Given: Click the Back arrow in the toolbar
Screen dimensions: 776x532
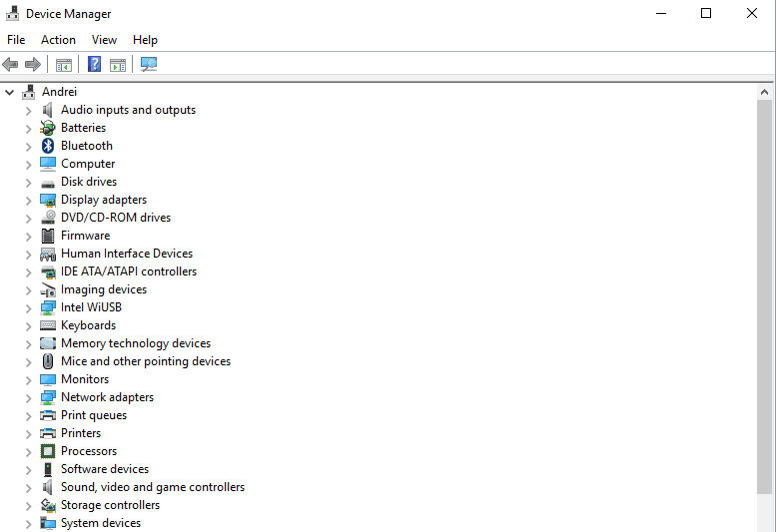Looking at the screenshot, I should (x=11, y=64).
